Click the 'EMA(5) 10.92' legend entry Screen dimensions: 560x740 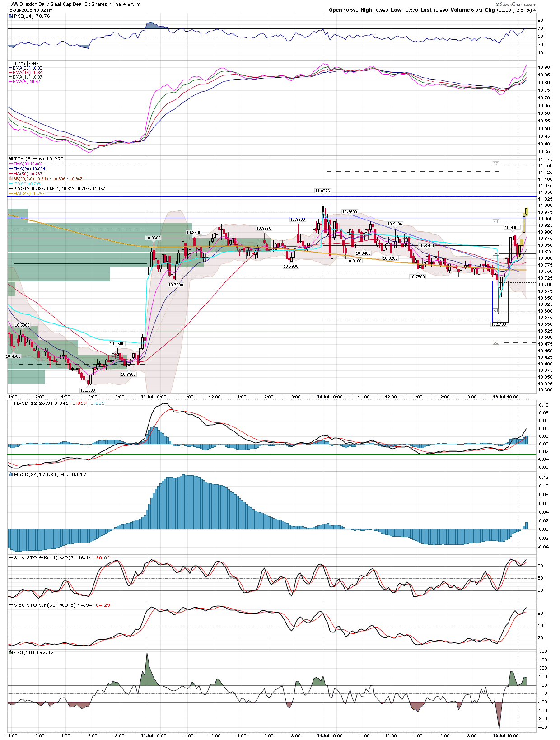(27, 82)
